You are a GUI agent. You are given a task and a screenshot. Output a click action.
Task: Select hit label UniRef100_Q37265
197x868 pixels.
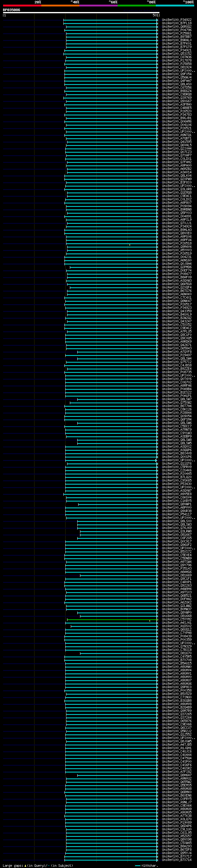(177, 714)
